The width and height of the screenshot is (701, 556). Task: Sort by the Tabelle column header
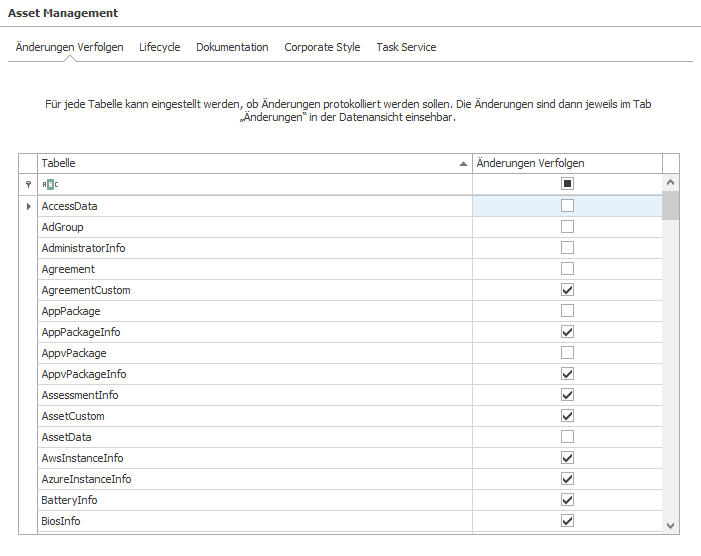click(255, 163)
